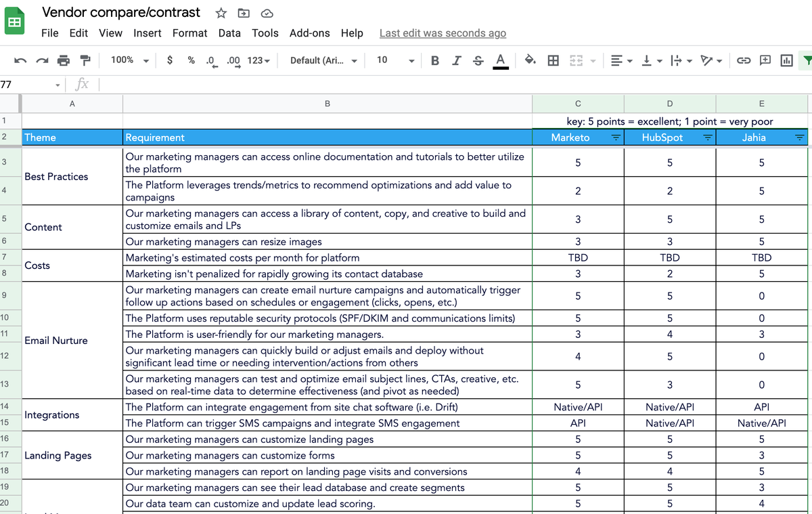Open the Add-ons menu

[309, 33]
